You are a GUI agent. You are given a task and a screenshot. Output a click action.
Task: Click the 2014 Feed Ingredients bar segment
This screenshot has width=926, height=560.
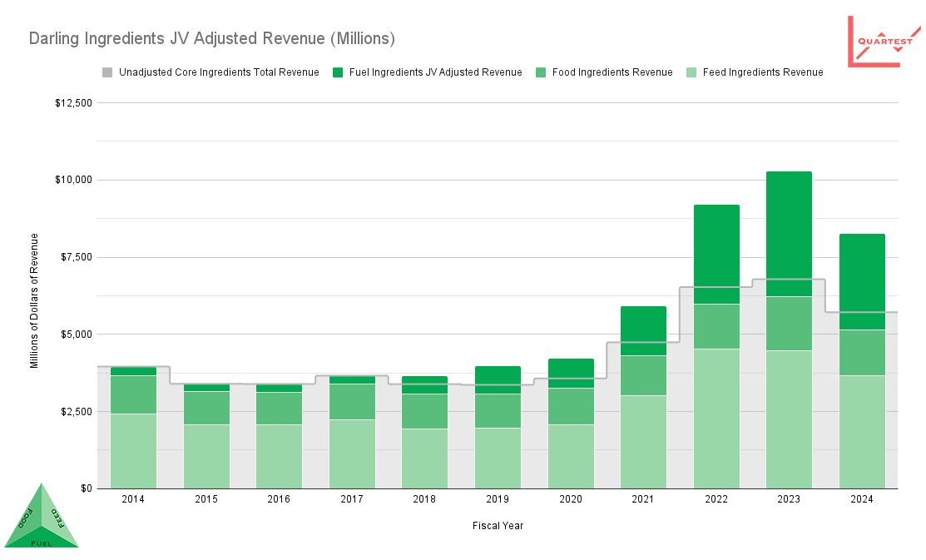(x=133, y=451)
